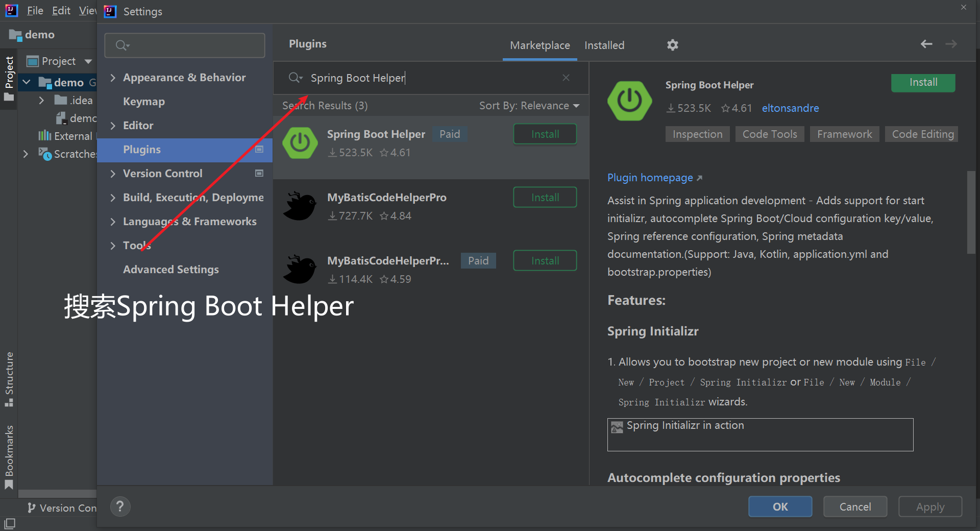
Task: Switch to Marketplace tab
Action: click(x=540, y=45)
